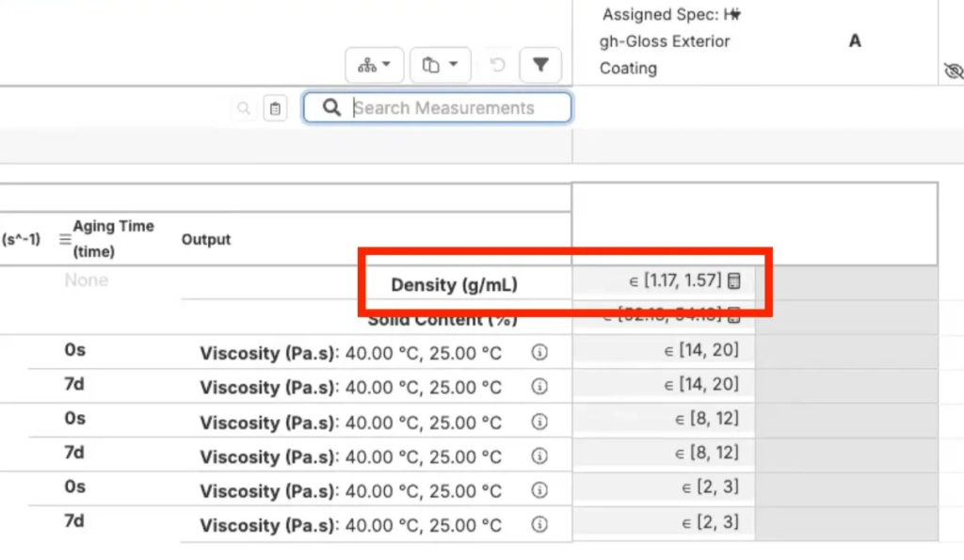Open the hierarchy tree dropdown in toolbar
The image size is (964, 560).
pos(375,65)
